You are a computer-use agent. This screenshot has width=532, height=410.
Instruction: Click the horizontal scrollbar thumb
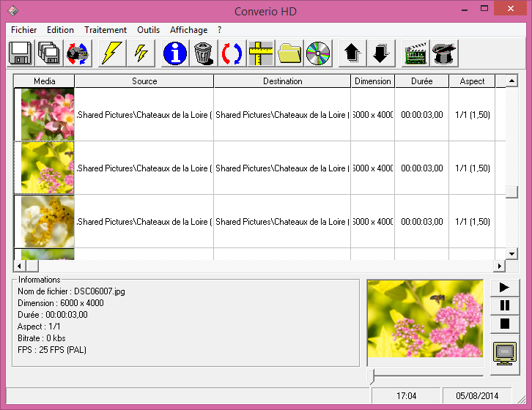coord(32,266)
